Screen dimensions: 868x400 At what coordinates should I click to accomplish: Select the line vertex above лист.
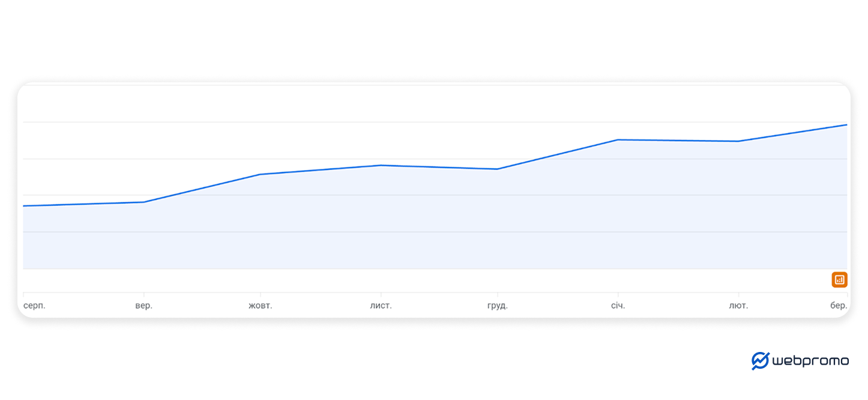(x=381, y=165)
